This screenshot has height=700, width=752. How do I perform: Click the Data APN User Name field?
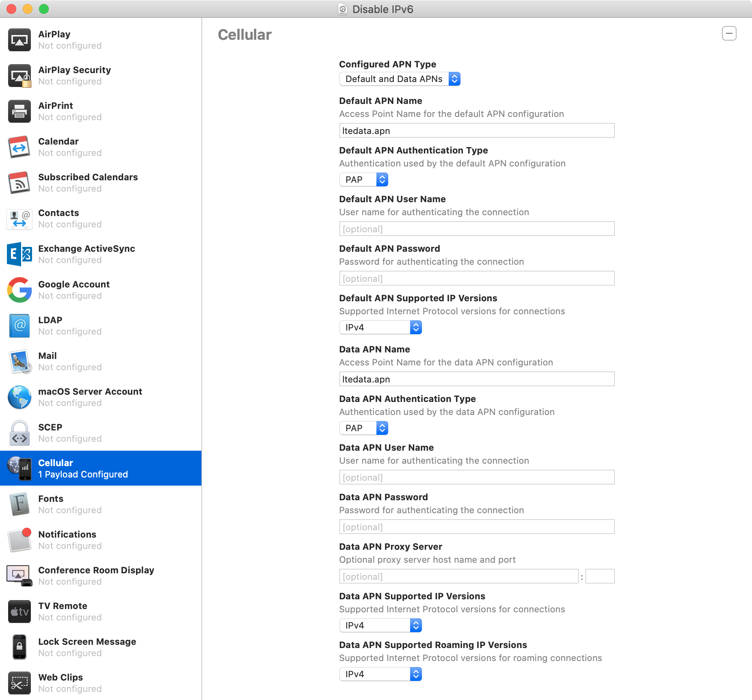tap(477, 477)
